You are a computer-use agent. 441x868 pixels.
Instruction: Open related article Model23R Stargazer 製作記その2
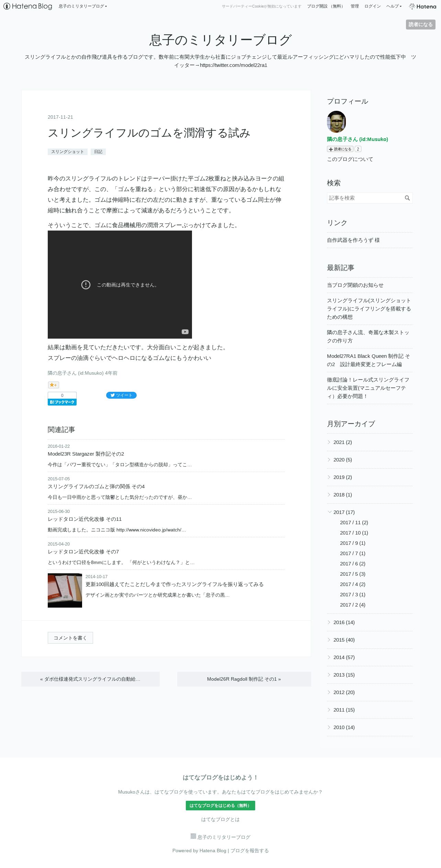pos(86,454)
